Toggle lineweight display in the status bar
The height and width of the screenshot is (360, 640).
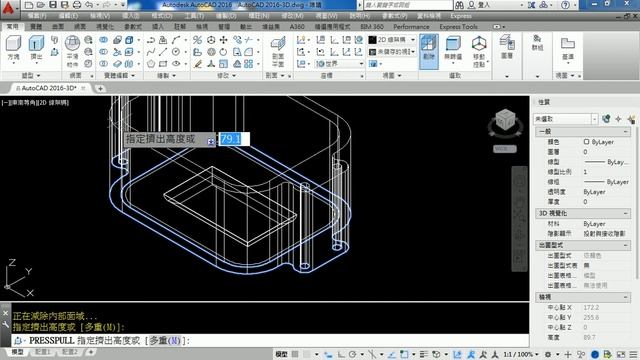(x=424, y=354)
